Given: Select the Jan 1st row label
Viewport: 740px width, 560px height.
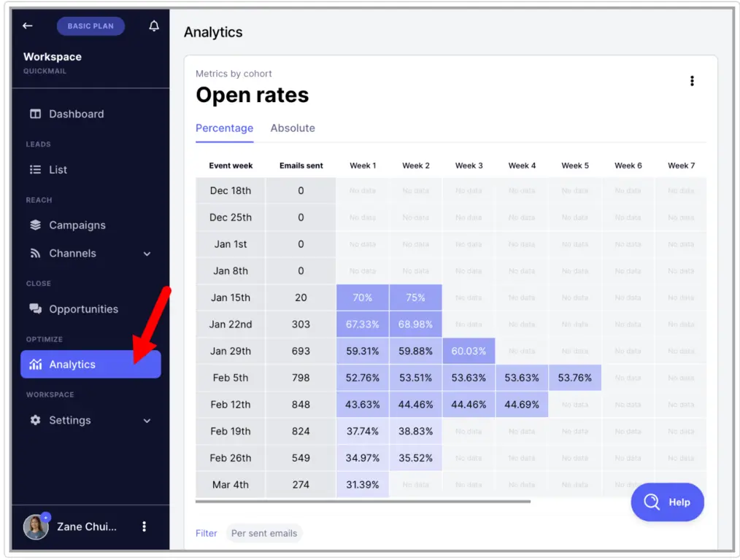Looking at the screenshot, I should point(231,244).
